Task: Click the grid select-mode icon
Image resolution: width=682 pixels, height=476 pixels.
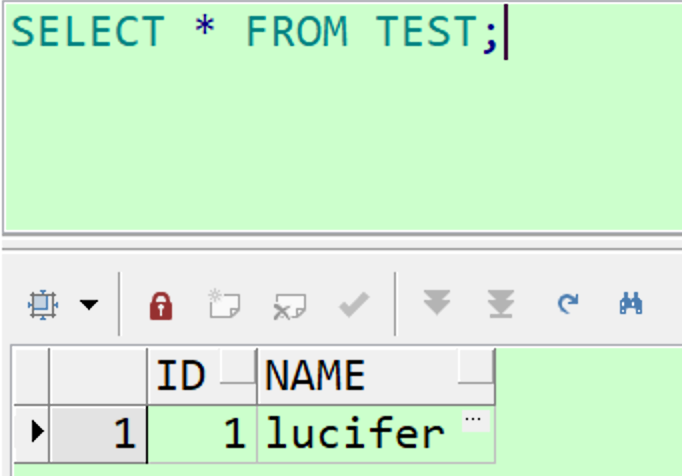Action: click(43, 305)
